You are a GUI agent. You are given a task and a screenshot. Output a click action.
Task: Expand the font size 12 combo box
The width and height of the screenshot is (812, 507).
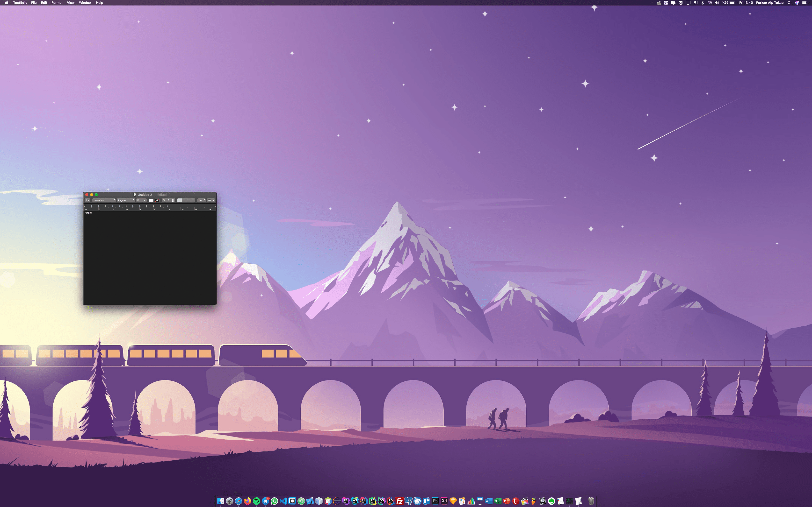[x=144, y=200]
